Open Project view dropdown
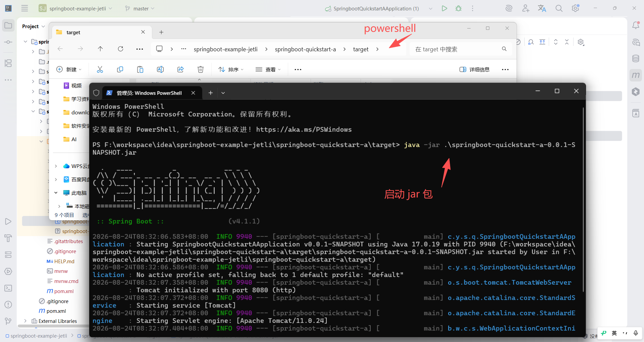This screenshot has height=342, width=644. click(34, 26)
